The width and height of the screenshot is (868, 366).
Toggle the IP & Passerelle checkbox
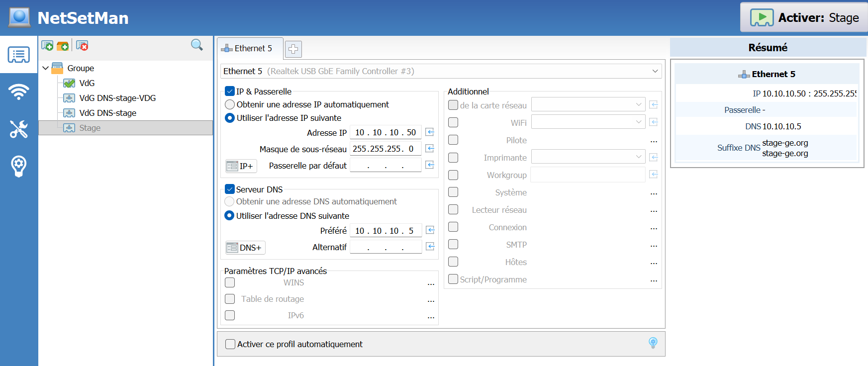click(x=230, y=91)
